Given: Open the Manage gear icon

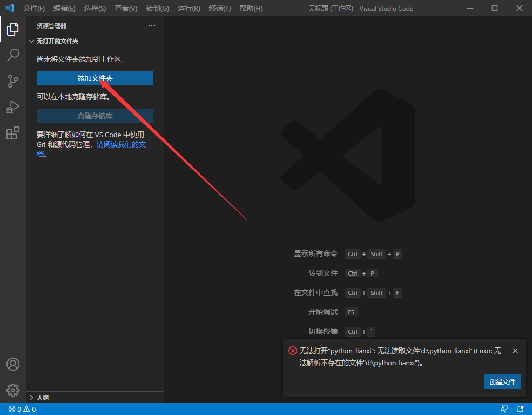Looking at the screenshot, I should coord(13,390).
